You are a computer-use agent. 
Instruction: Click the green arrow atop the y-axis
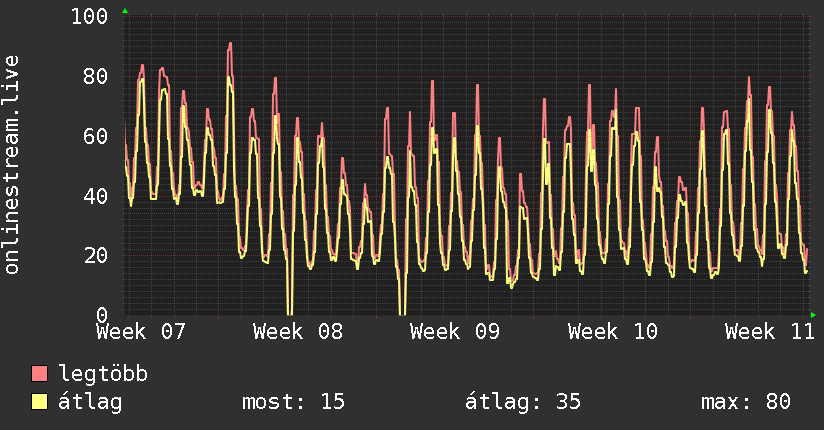coord(125,11)
